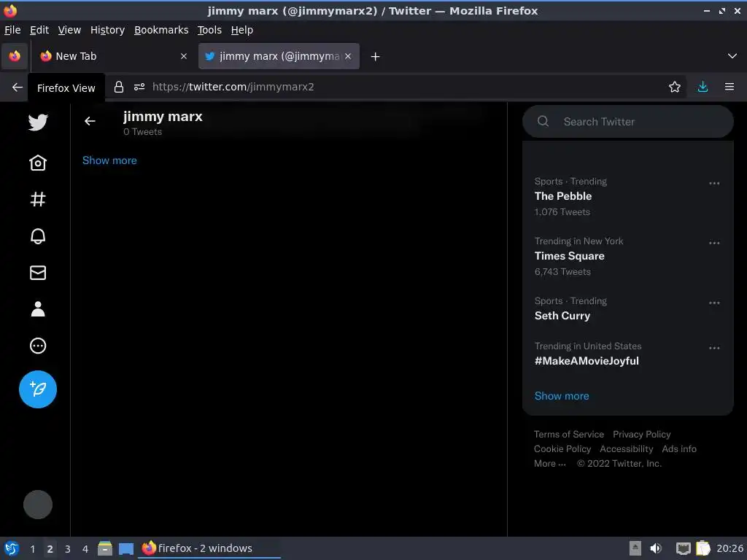Screen dimensions: 747x560
Task: Open Firefox View pinned tab
Action: click(x=15, y=56)
